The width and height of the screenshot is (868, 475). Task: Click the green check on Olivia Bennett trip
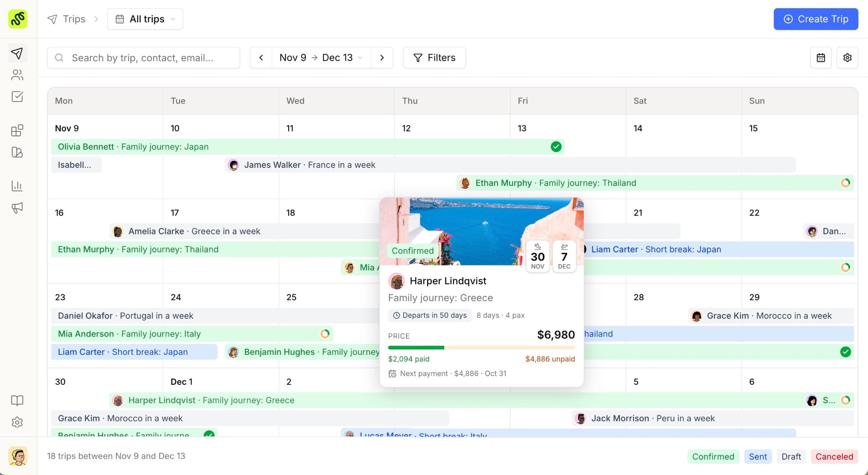(x=556, y=147)
